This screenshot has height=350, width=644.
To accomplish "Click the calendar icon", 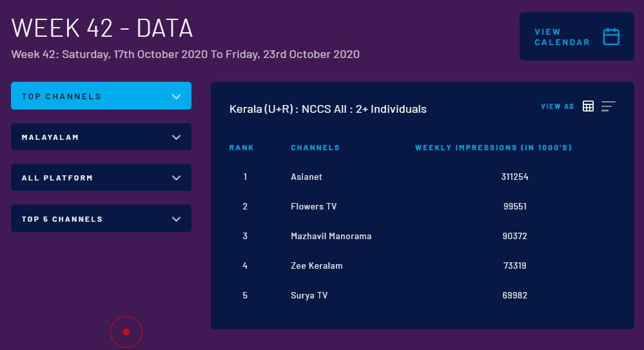I will pos(610,37).
